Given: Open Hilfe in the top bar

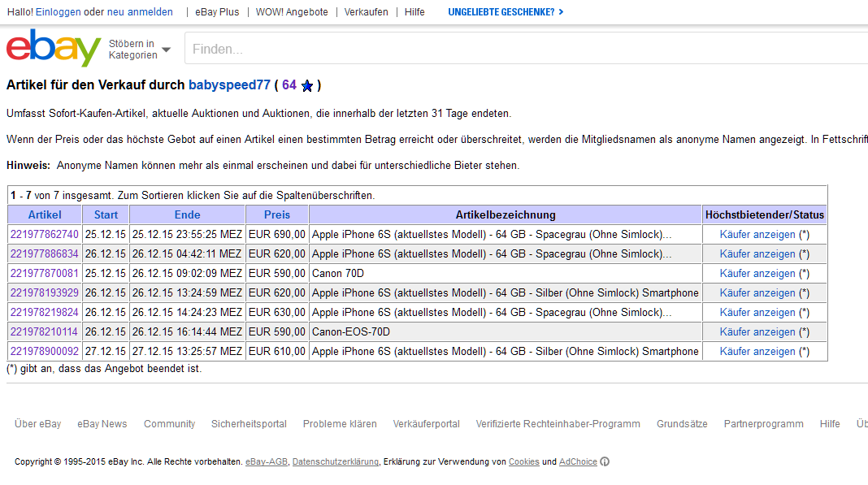Looking at the screenshot, I should coord(414,12).
